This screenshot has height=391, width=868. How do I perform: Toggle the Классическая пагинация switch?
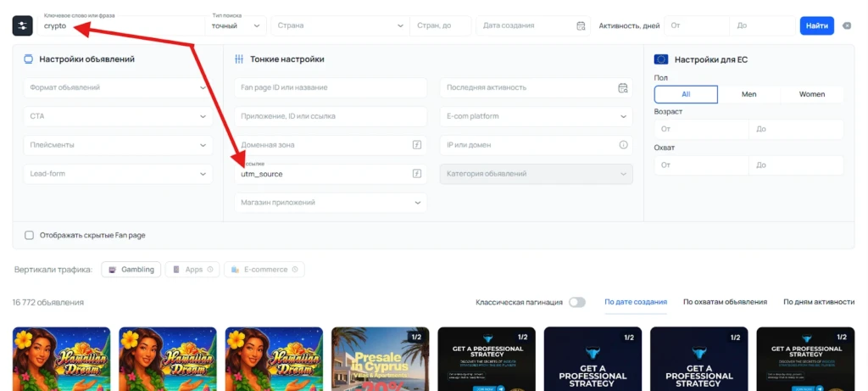click(x=576, y=303)
